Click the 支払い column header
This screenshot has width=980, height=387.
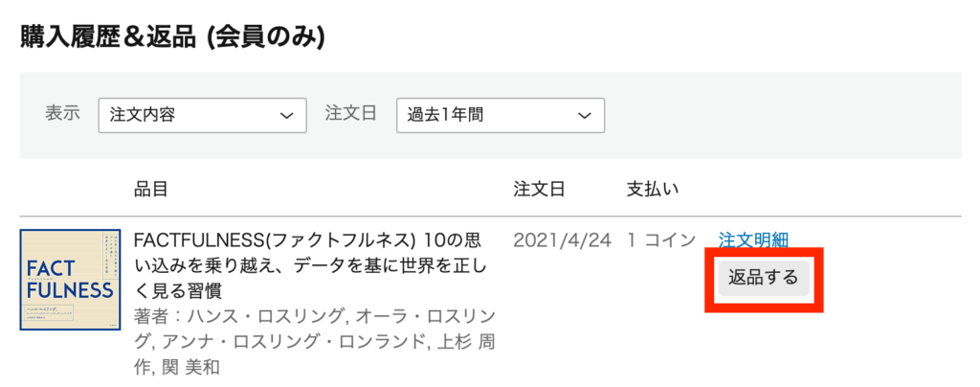[x=653, y=190]
